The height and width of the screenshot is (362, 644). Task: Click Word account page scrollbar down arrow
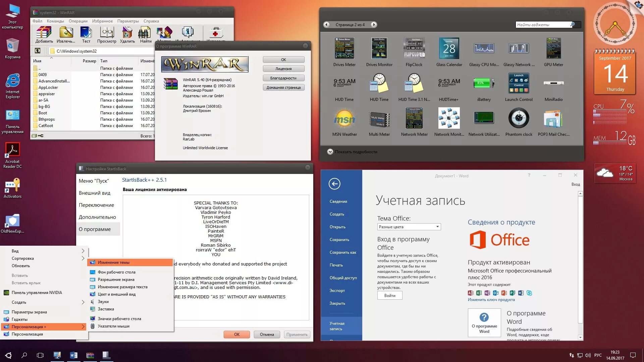pos(580,337)
